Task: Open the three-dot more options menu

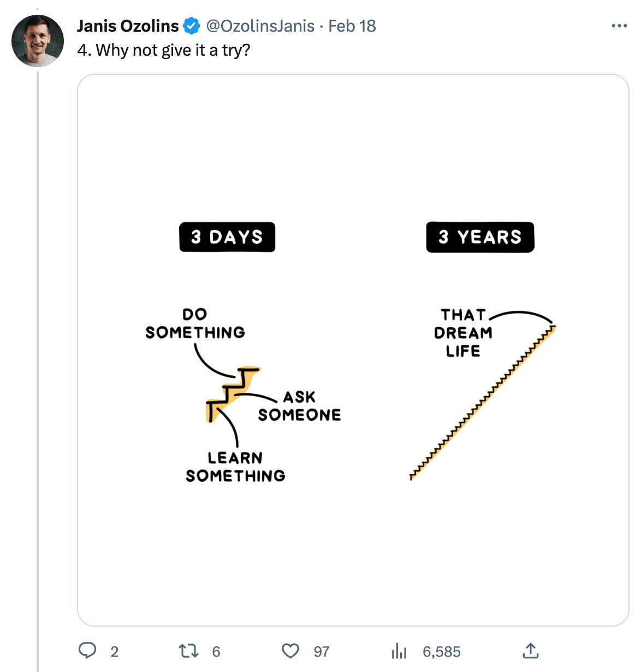Action: pyautogui.click(x=619, y=26)
